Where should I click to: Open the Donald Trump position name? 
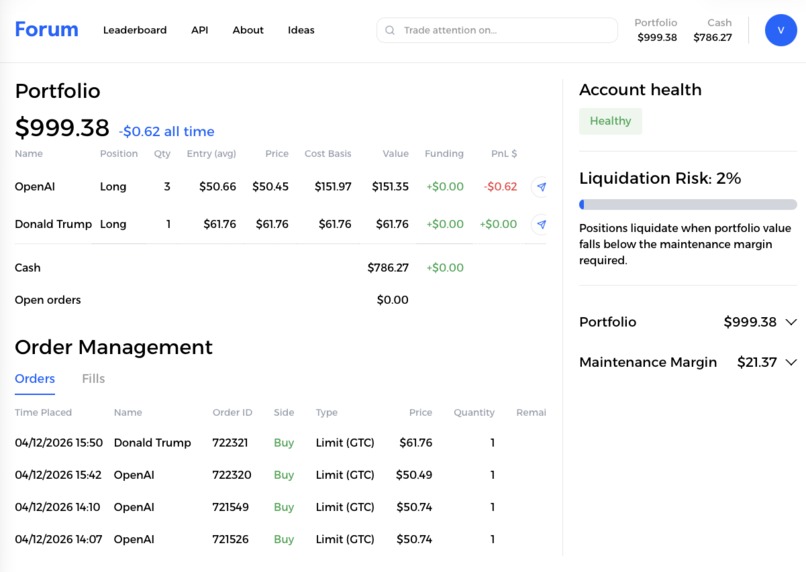coord(53,224)
